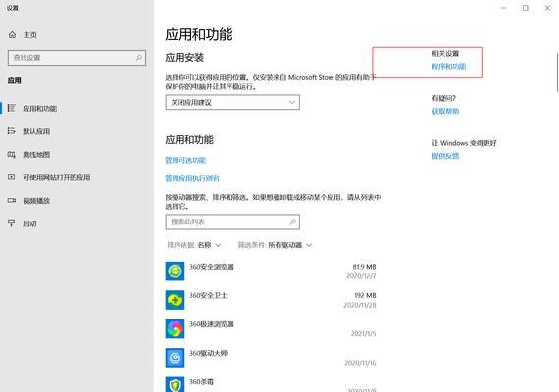Open the 主页 home icon

click(12, 35)
